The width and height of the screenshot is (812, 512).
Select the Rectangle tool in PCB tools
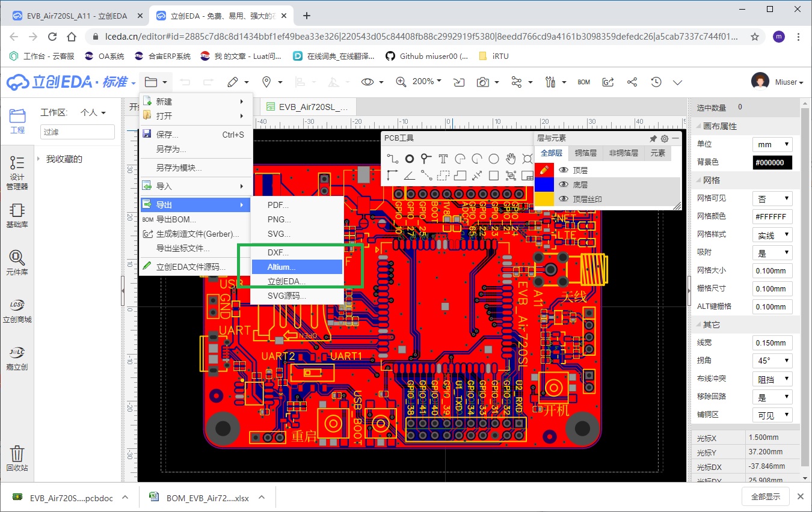click(x=494, y=175)
